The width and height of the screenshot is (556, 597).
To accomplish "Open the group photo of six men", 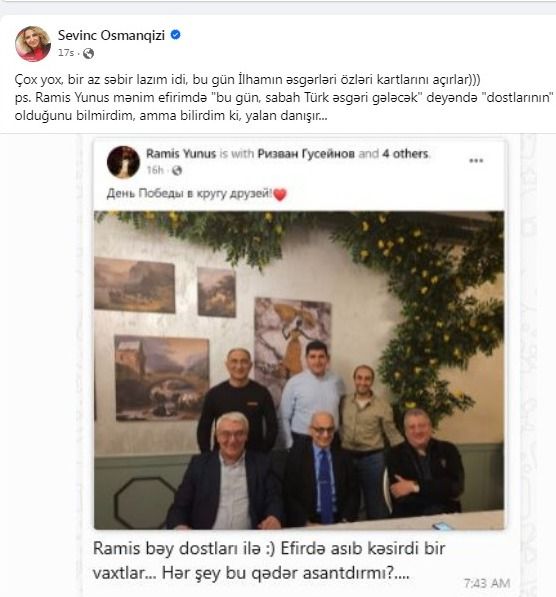I will [x=299, y=370].
